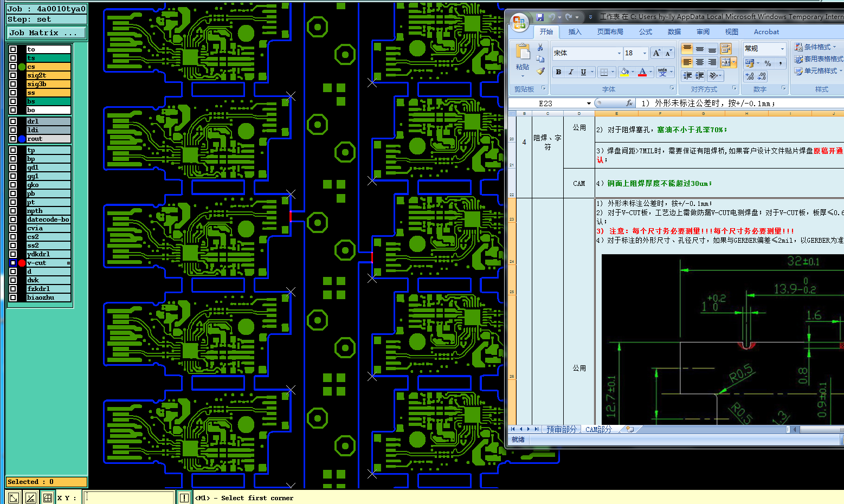Screen dimensions: 844x504
Task: Click the cell Borders icon
Action: (604, 72)
